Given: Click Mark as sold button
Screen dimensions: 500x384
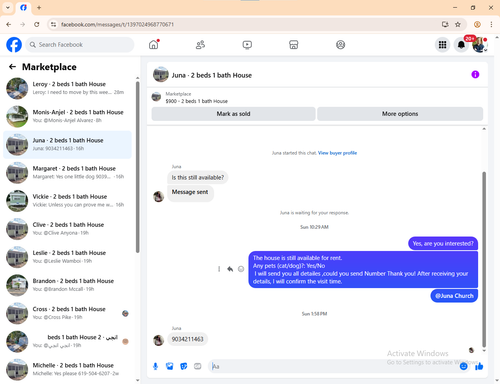Looking at the screenshot, I should [233, 114].
